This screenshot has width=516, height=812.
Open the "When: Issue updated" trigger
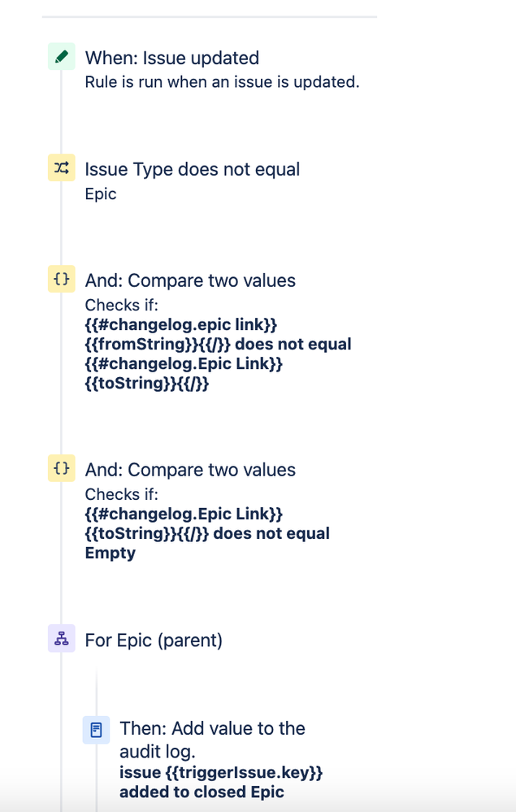point(171,58)
